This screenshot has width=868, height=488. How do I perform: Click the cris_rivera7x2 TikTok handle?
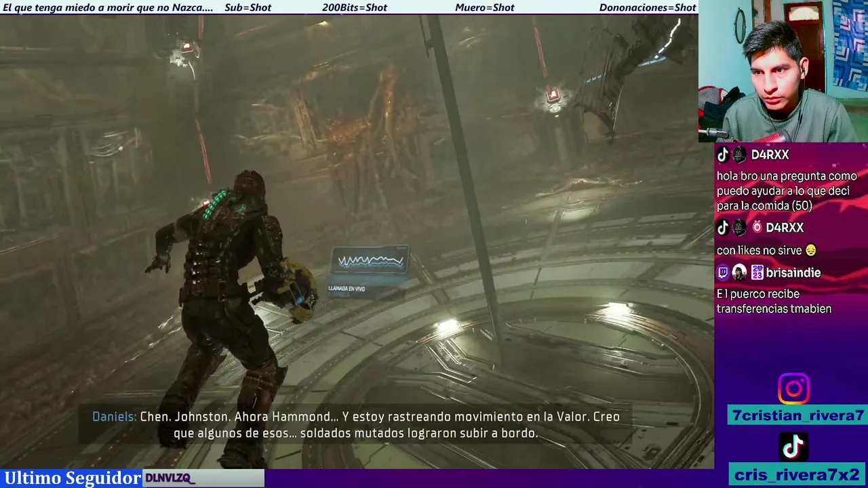(797, 474)
